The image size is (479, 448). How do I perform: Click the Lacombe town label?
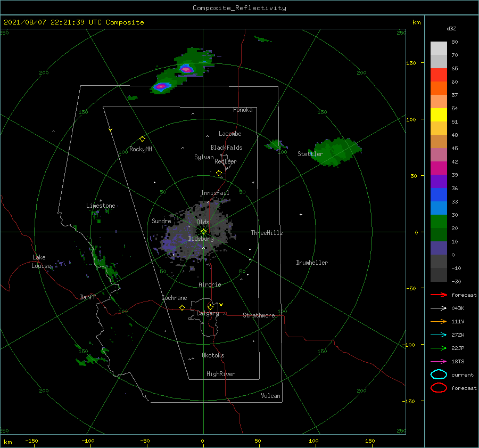[230, 134]
